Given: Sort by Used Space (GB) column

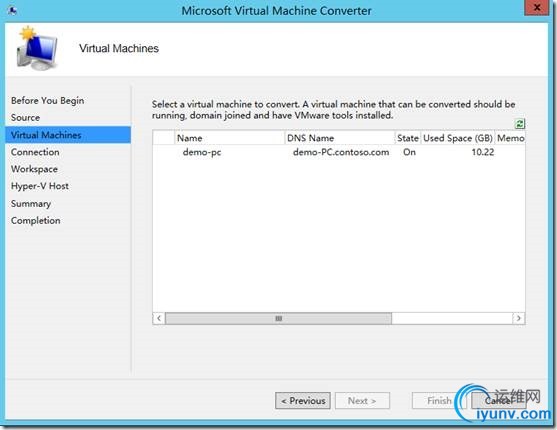Looking at the screenshot, I should point(458,138).
